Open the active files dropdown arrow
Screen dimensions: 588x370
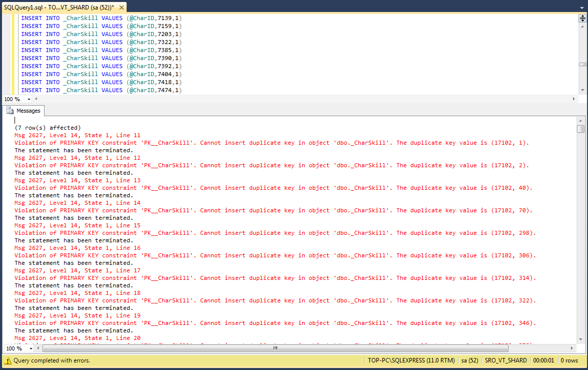(x=581, y=8)
